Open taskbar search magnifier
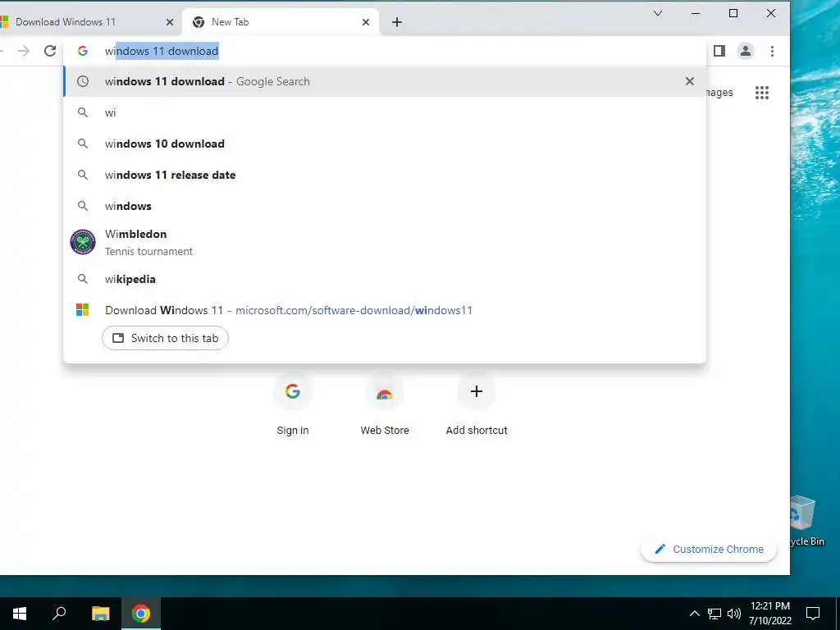This screenshot has width=840, height=630. click(x=59, y=614)
